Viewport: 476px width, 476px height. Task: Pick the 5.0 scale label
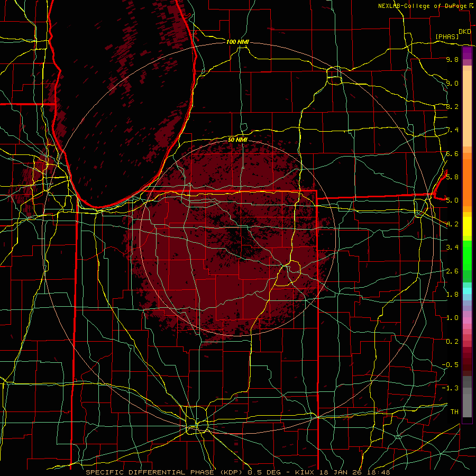pos(452,200)
